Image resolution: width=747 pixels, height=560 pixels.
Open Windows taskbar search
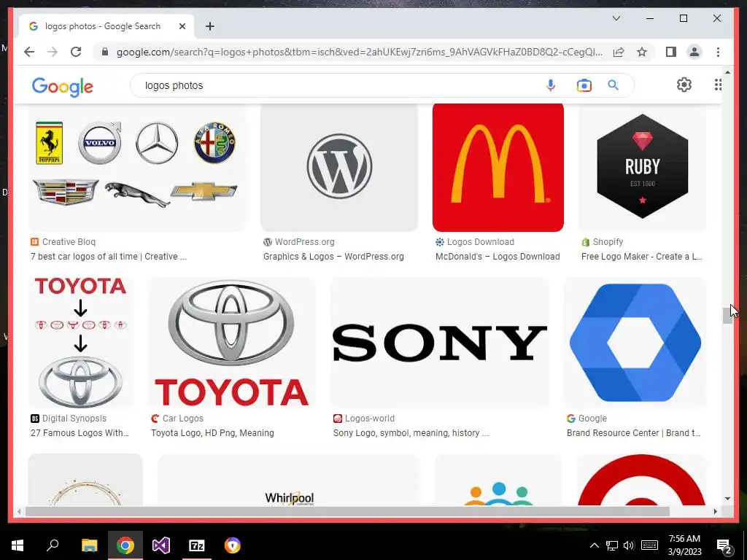[x=53, y=545]
